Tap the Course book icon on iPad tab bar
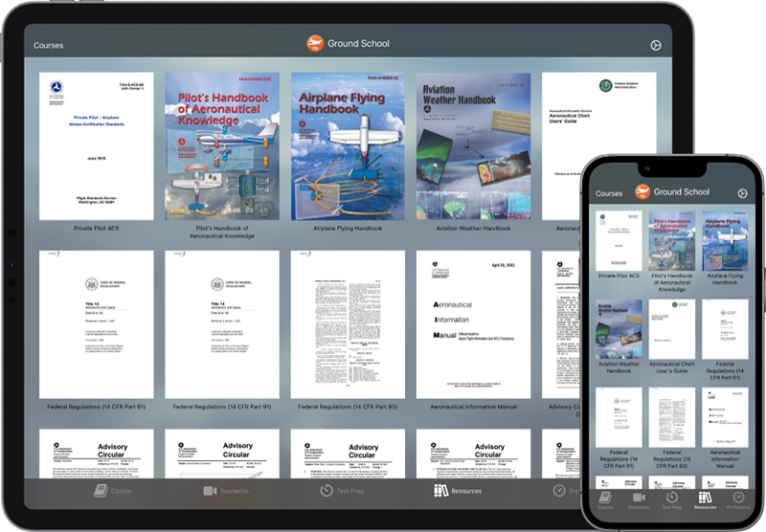Screen dimensions: 766x532 (101, 491)
